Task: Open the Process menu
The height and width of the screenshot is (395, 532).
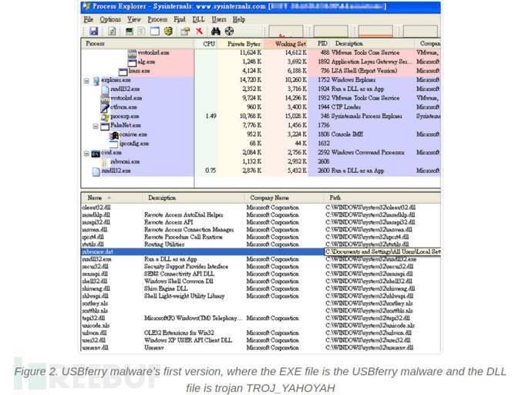Action: coord(157,19)
